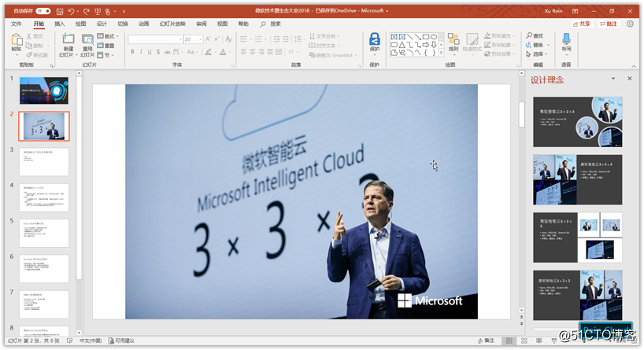
Task: Open the 节 (Section) dropdown
Action: click(x=105, y=55)
